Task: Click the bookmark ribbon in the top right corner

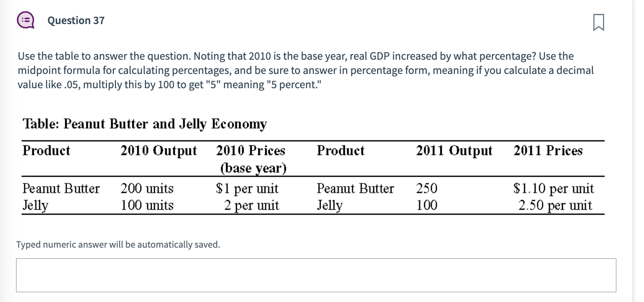Action: [x=599, y=21]
